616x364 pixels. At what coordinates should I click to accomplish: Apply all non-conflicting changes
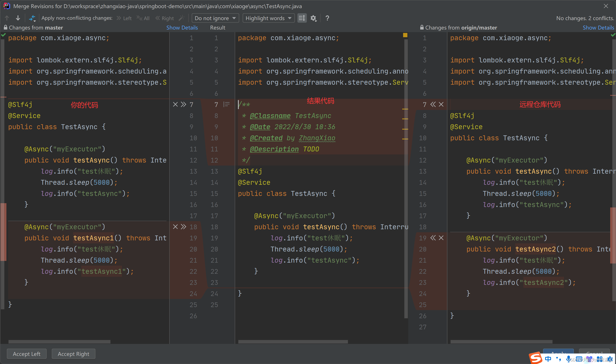point(143,18)
